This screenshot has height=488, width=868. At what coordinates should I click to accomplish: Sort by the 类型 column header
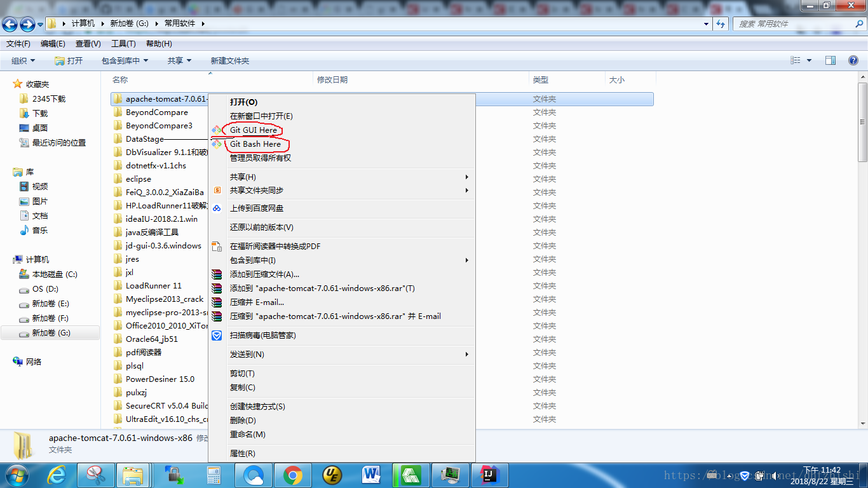tap(567, 79)
